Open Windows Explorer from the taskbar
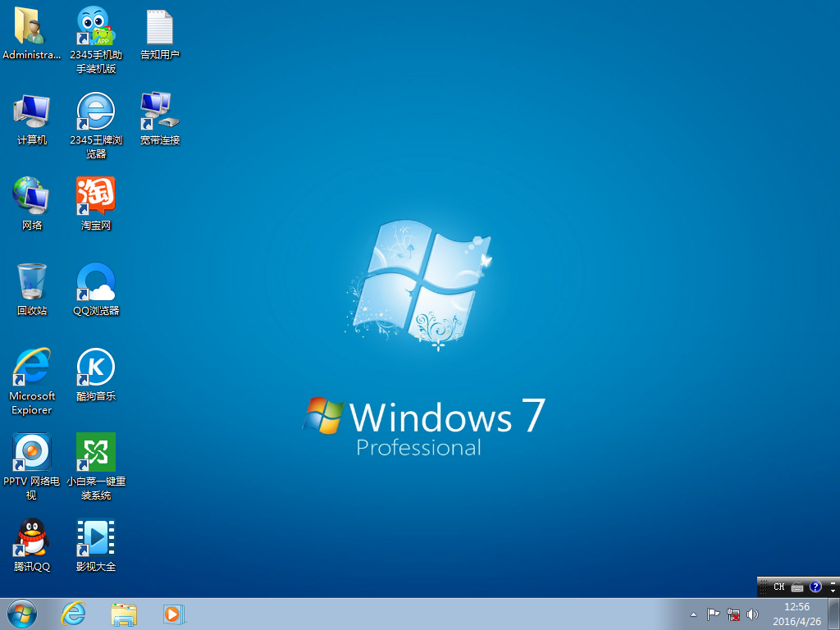840x630 pixels. click(x=124, y=614)
